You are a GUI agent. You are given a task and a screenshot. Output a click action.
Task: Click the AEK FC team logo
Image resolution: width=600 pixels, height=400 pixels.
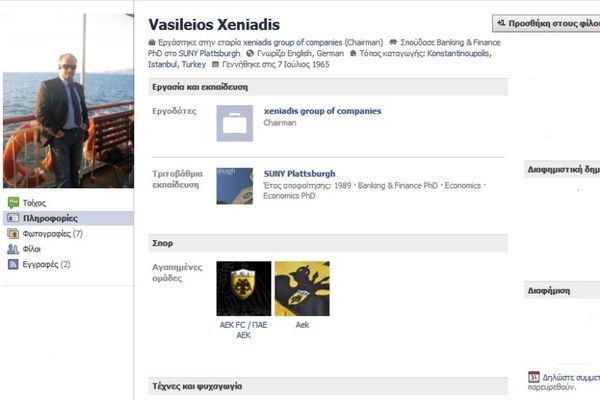[x=243, y=288]
